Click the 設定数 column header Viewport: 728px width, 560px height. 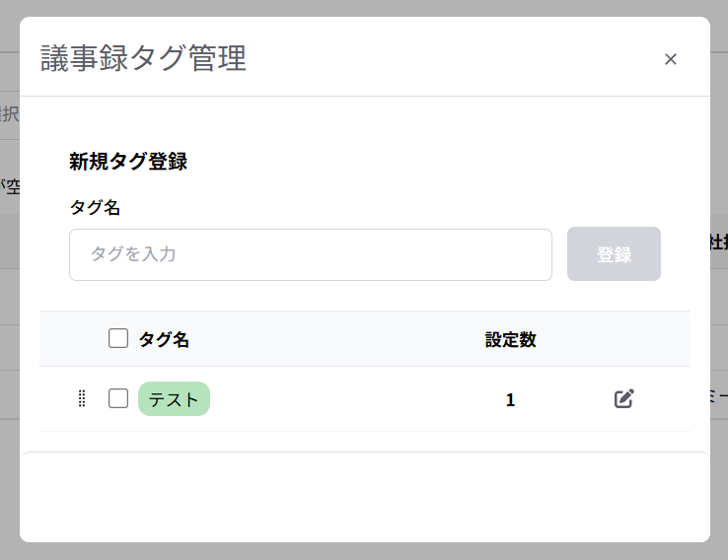[x=510, y=339]
